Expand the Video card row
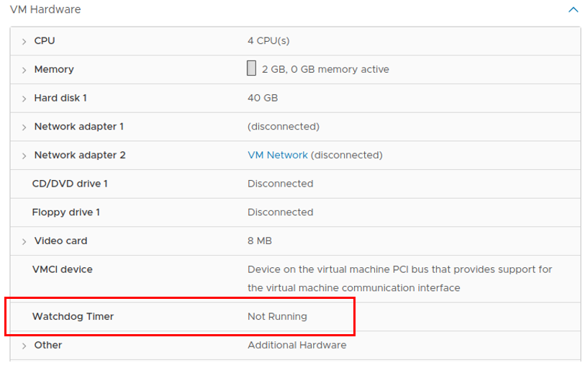 (24, 241)
